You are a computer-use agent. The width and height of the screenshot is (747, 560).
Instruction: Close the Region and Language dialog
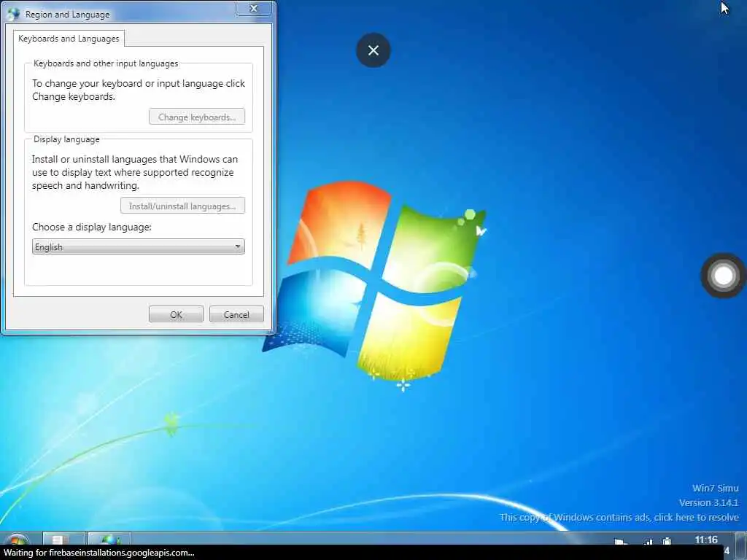[254, 9]
